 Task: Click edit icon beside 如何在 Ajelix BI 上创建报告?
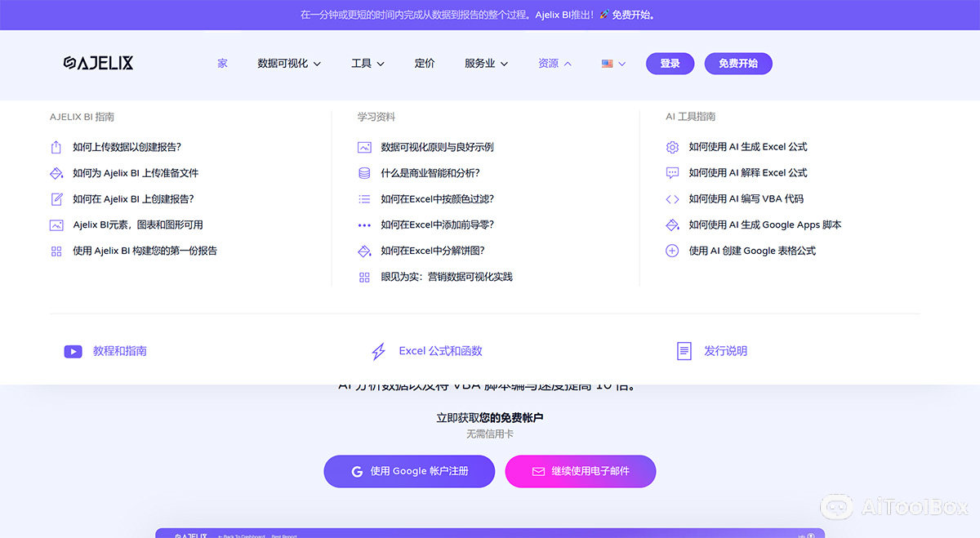point(56,199)
